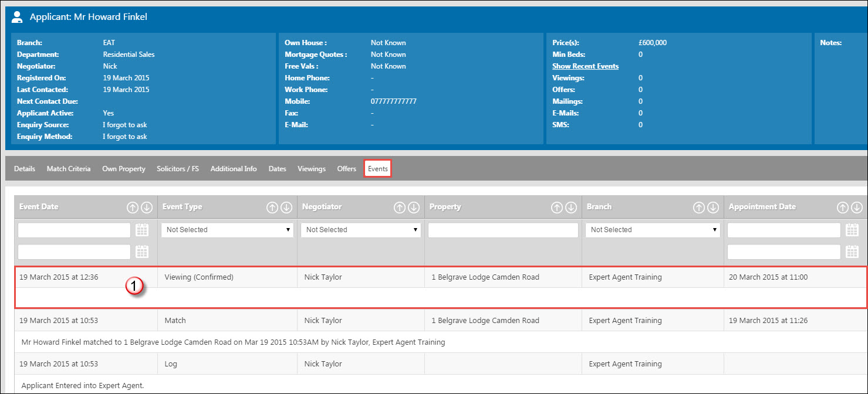Image resolution: width=868 pixels, height=394 pixels.
Task: Click Applicant Entered into Expert Agent note
Action: [82, 385]
